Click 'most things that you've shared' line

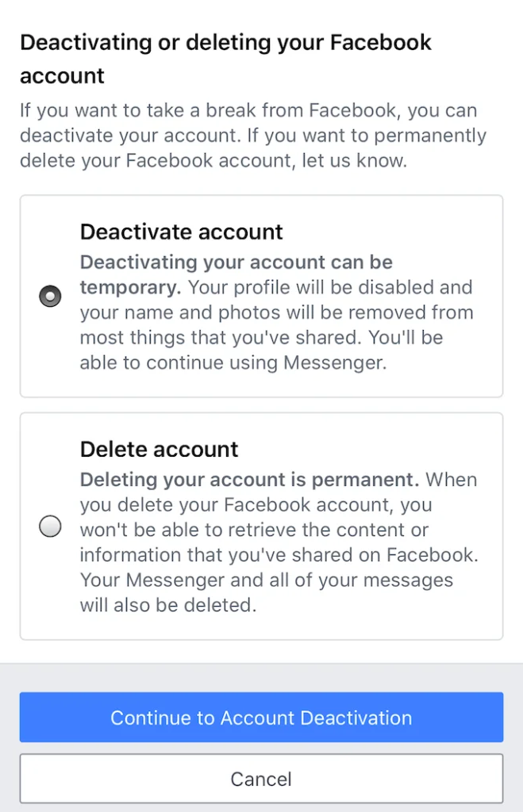coord(261,338)
